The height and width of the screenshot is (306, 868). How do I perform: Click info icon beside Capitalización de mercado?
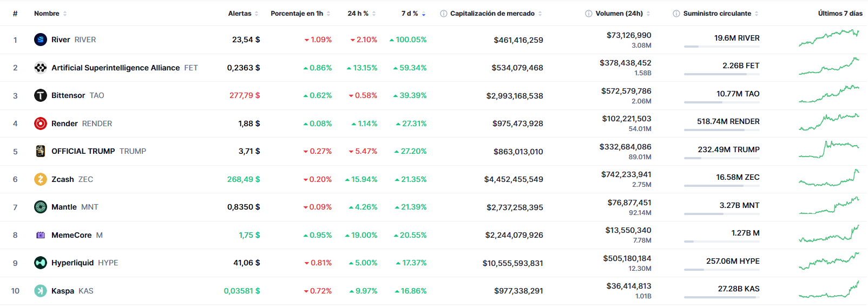coord(444,14)
